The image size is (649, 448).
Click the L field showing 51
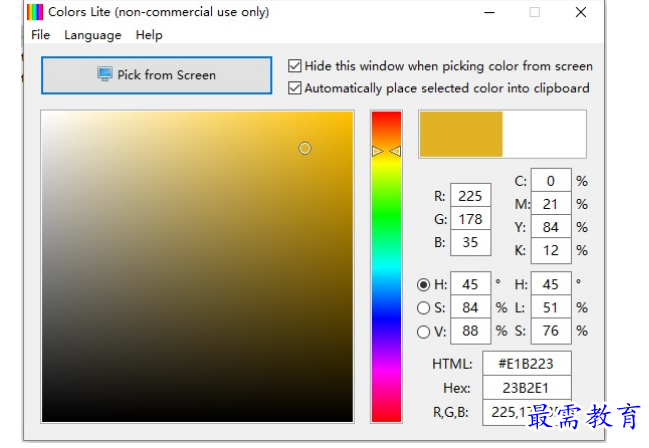pos(551,307)
